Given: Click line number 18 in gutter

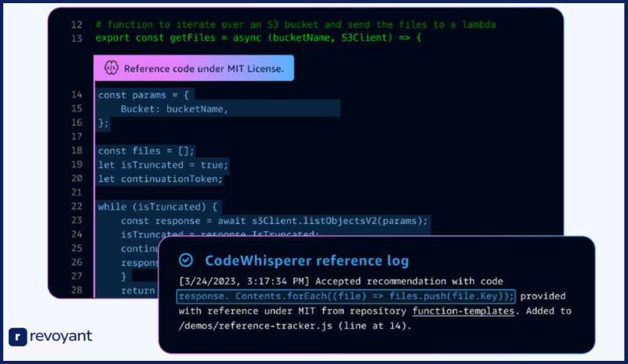Looking at the screenshot, I should click(77, 151).
